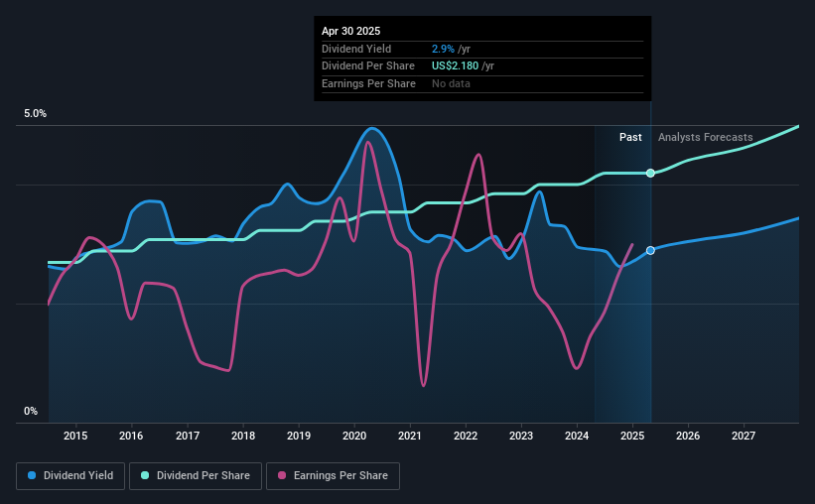Click the 2023 year axis tick
Screen dimensions: 815x504
point(521,436)
